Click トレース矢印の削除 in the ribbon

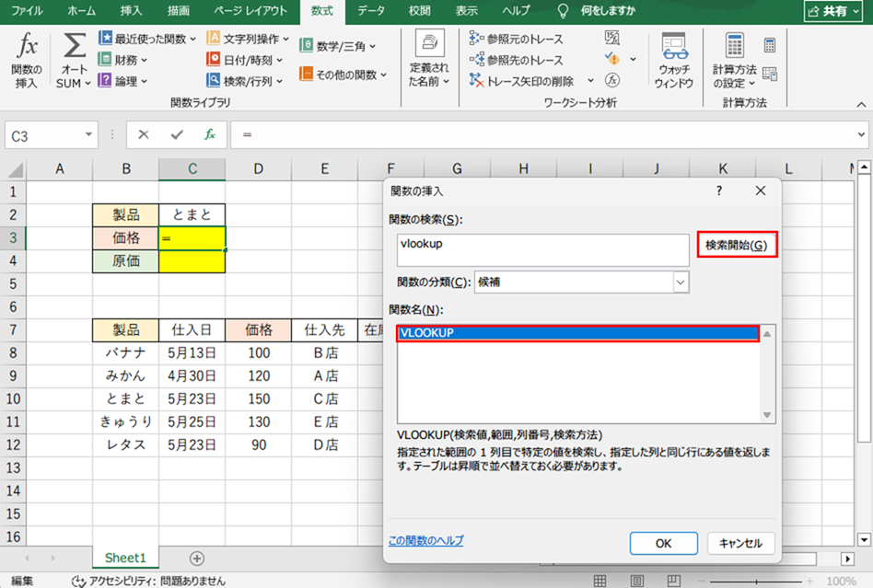[522, 81]
